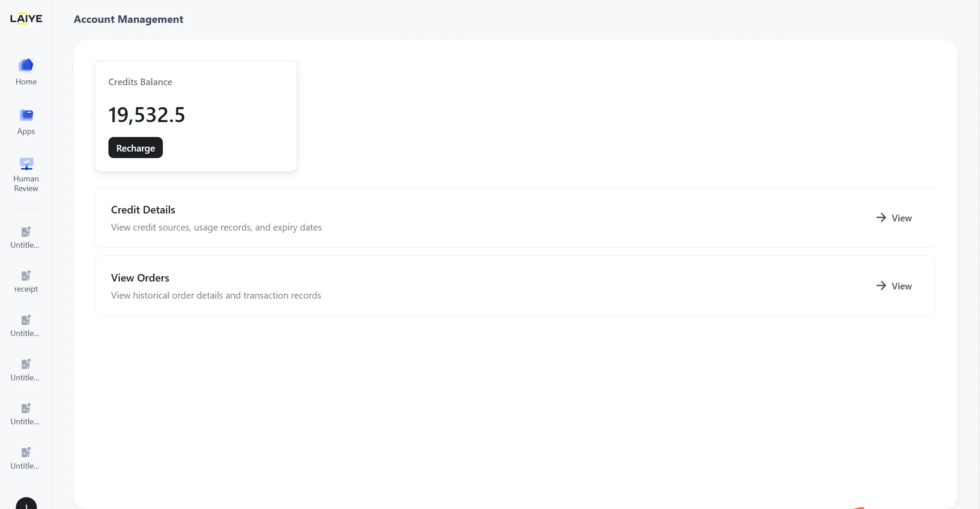
Task: Click the 19,532.5 credits balance value
Action: click(x=147, y=115)
